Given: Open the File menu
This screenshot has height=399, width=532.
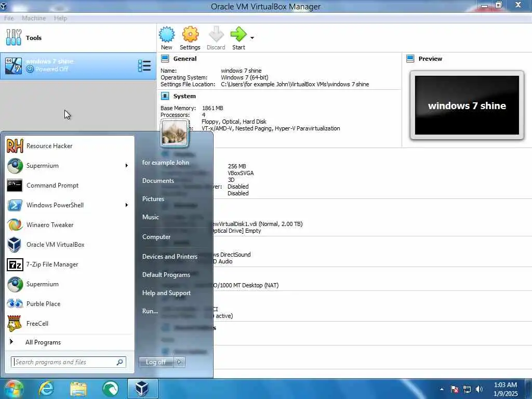Looking at the screenshot, I should pyautogui.click(x=9, y=18).
